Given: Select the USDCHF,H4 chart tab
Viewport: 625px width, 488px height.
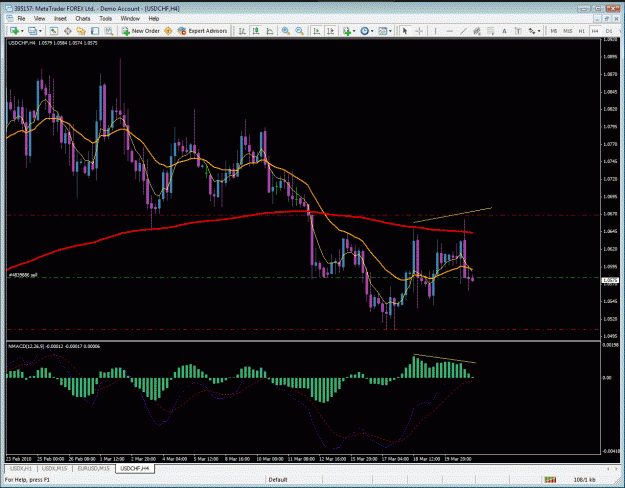Looking at the screenshot, I should (135, 468).
